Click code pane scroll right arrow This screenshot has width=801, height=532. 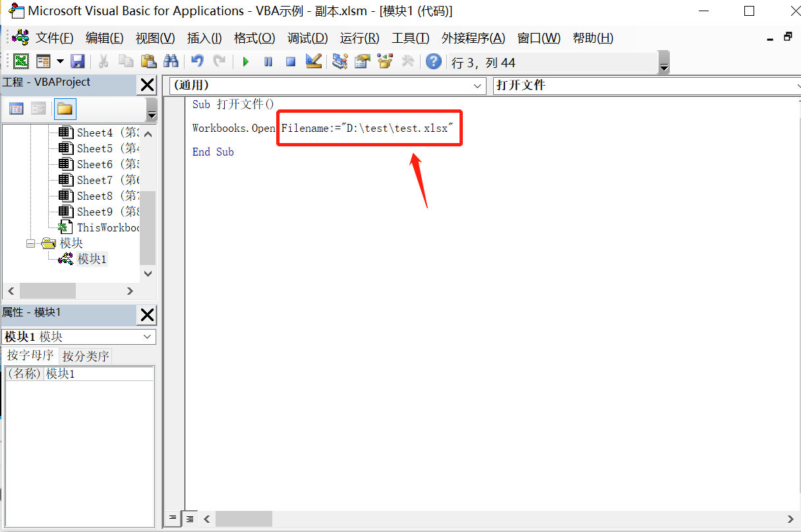click(791, 519)
